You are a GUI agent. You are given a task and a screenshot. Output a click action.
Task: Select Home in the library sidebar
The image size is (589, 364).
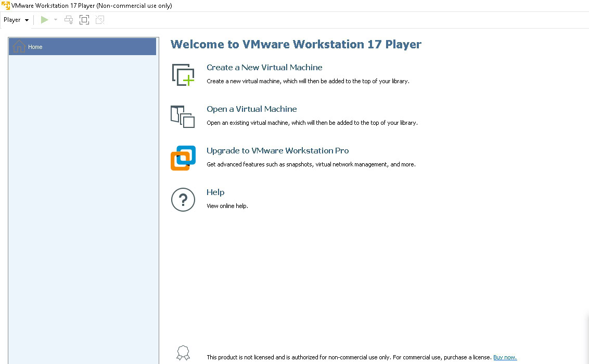click(82, 46)
